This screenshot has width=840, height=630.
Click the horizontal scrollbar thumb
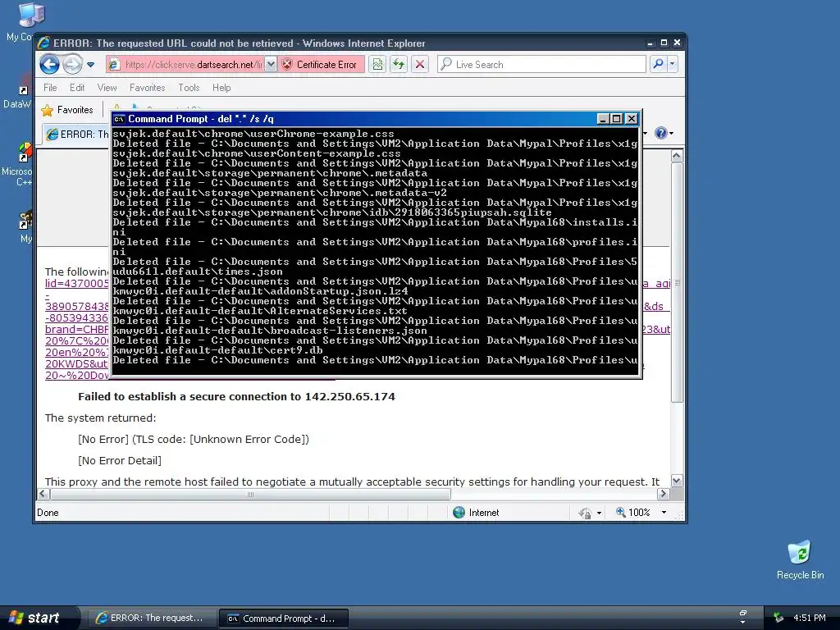click(250, 494)
